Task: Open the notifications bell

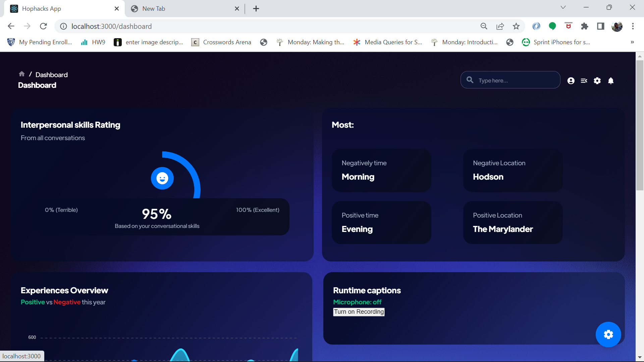Action: click(611, 81)
